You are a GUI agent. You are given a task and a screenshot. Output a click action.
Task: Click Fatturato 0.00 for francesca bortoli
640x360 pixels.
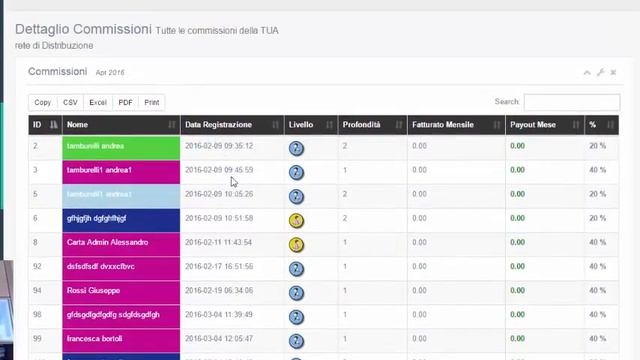click(x=419, y=338)
